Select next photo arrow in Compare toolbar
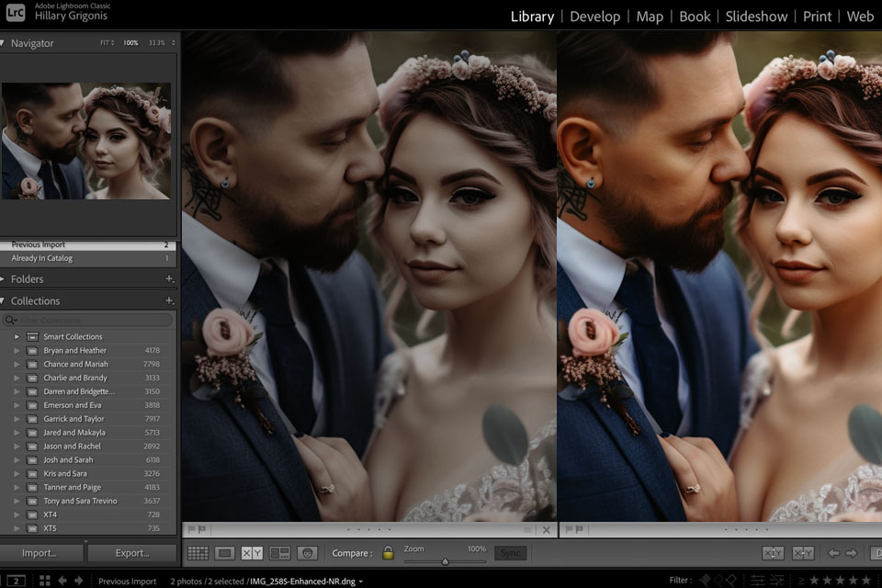Screen dimensions: 882x588 tap(851, 553)
